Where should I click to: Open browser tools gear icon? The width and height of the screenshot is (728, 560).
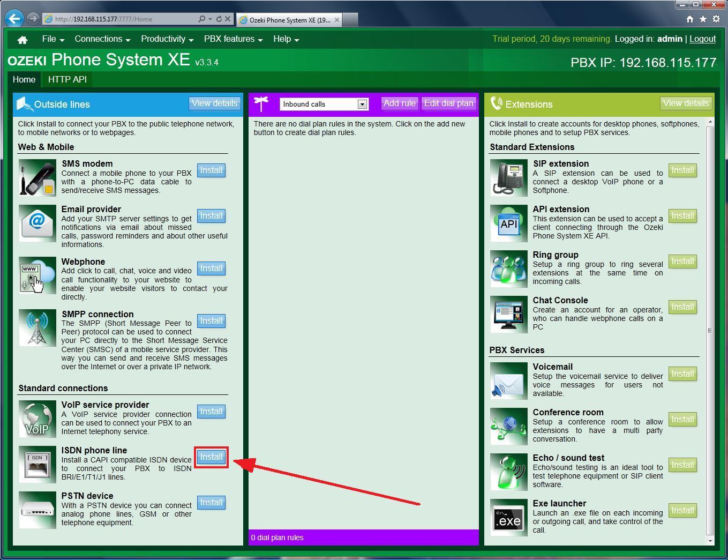[x=716, y=19]
